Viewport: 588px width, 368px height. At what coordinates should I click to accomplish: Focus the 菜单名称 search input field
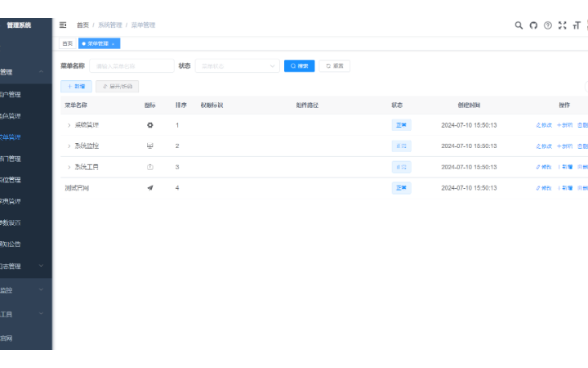click(x=131, y=66)
